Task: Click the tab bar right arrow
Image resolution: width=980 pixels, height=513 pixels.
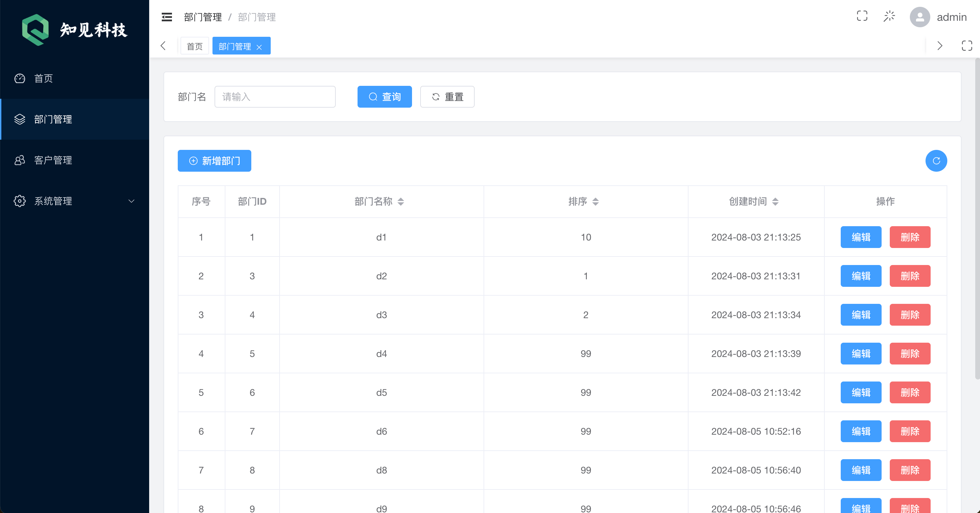Action: [940, 46]
